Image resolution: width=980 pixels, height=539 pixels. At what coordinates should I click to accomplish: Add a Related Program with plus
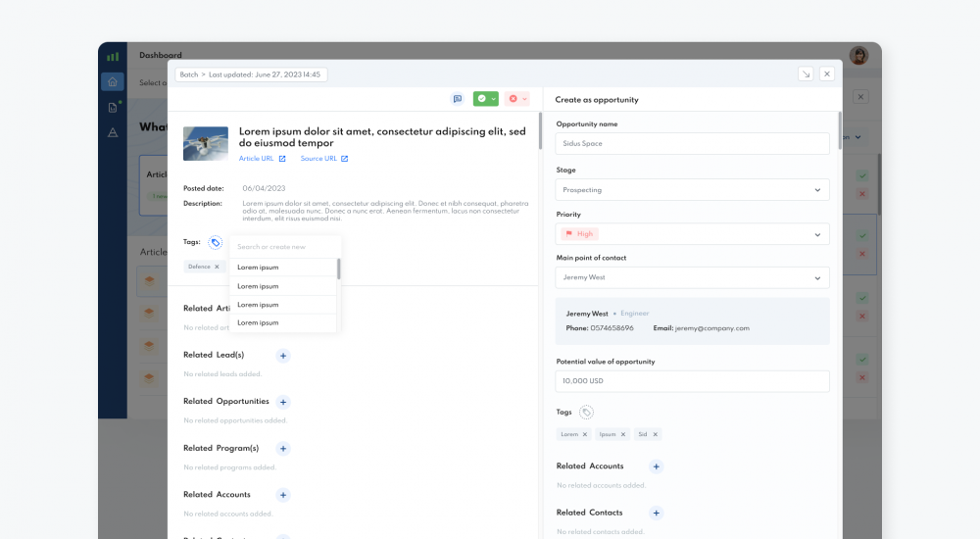pyautogui.click(x=283, y=449)
